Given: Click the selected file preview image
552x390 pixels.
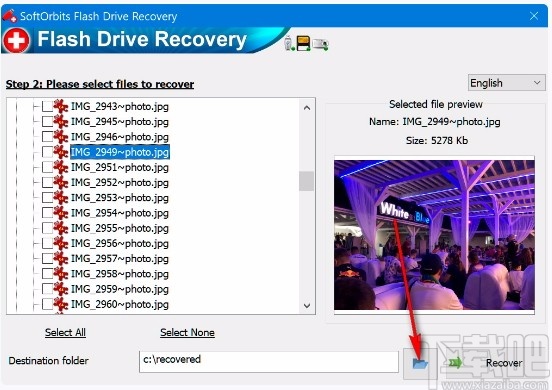Looking at the screenshot, I should point(434,235).
